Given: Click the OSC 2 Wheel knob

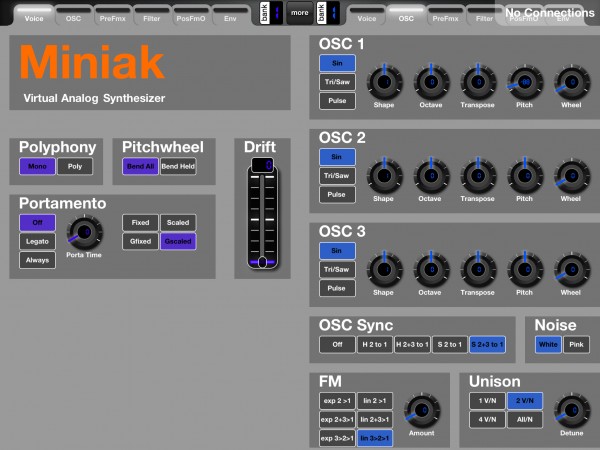Looking at the screenshot, I should coord(572,176).
